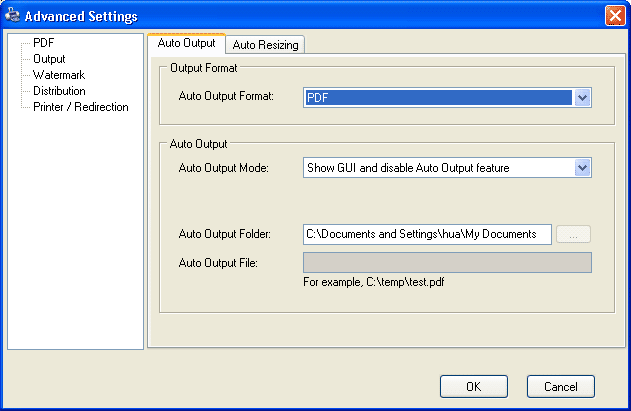The image size is (631, 411).
Task: Open the Output settings category
Action: (49, 59)
